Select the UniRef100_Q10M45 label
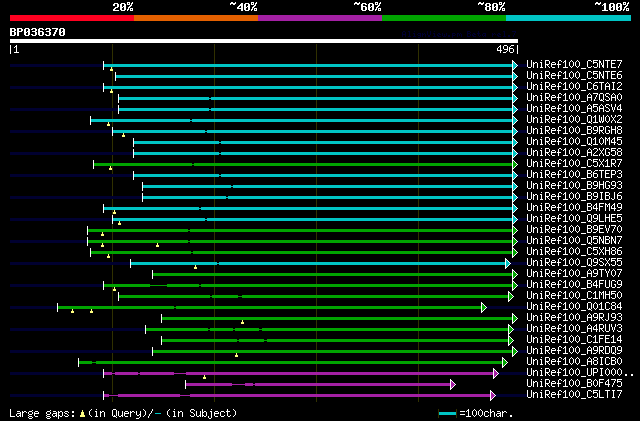 coord(574,142)
